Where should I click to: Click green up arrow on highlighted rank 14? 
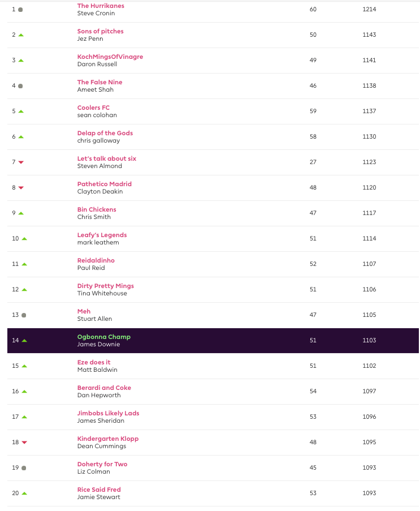point(24,341)
